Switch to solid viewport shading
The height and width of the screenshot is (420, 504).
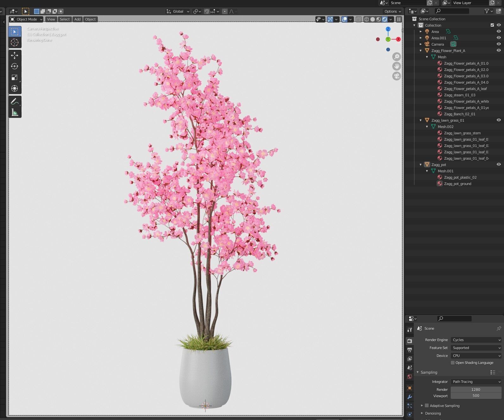pyautogui.click(x=373, y=19)
